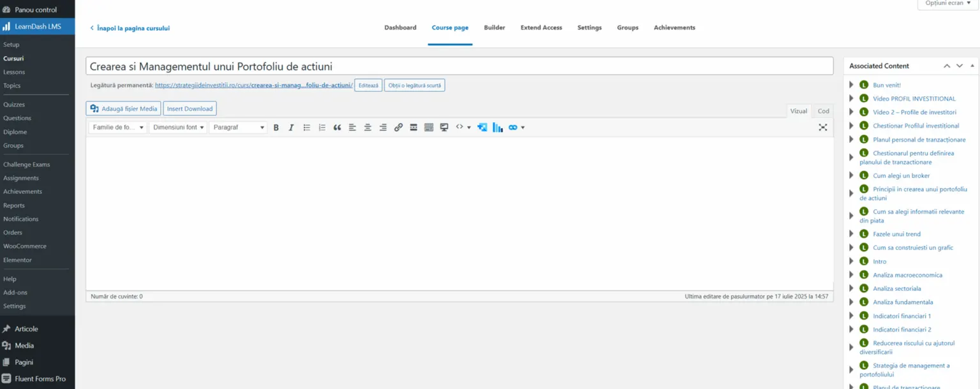
Task: Center align the text
Action: [367, 128]
